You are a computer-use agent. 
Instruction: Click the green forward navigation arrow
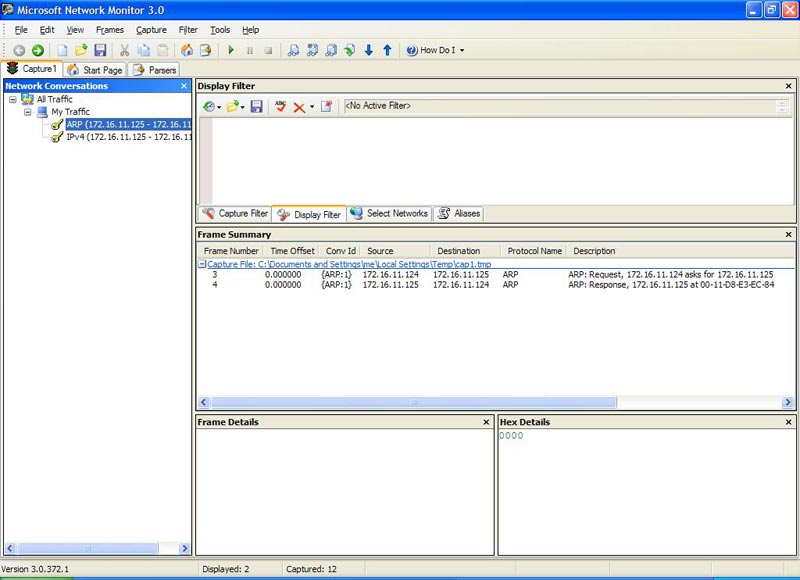click(x=37, y=50)
